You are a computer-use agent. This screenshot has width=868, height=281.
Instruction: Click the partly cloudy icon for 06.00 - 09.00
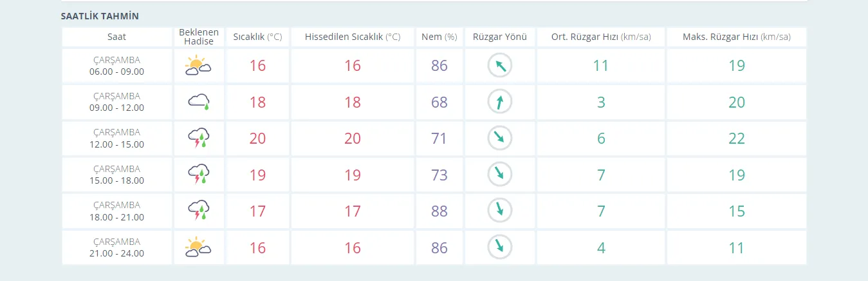[x=199, y=66]
